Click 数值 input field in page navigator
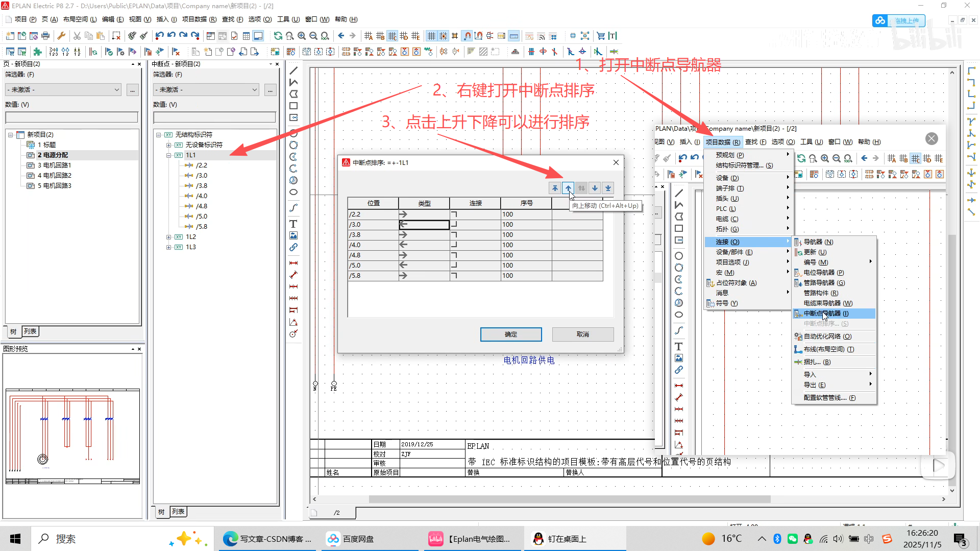 pyautogui.click(x=71, y=117)
